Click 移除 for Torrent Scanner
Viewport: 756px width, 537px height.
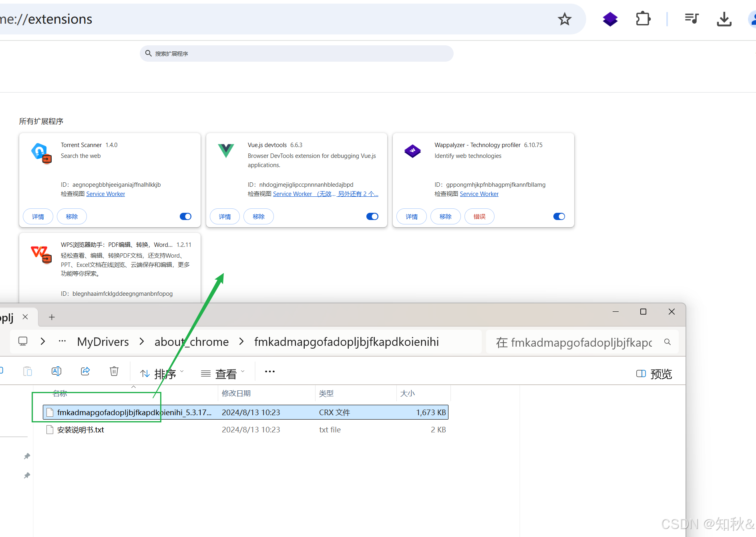[x=72, y=216]
